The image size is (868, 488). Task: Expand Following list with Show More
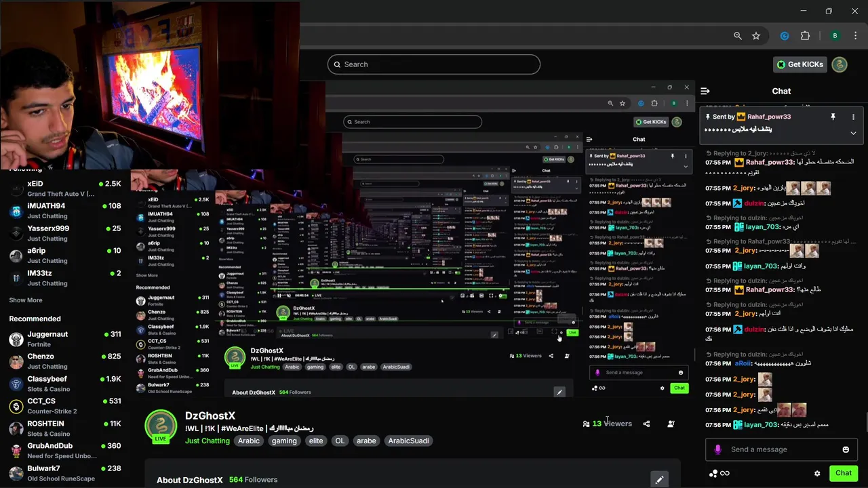click(26, 300)
